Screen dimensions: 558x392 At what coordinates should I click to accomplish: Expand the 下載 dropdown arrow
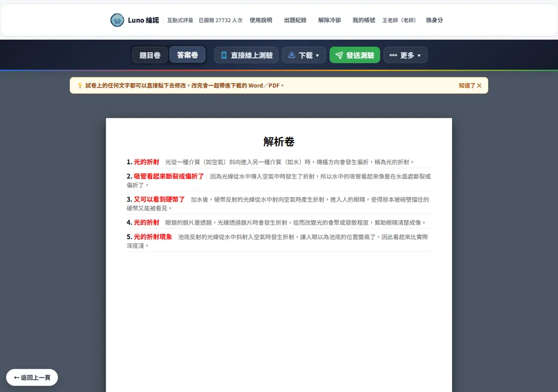point(318,55)
